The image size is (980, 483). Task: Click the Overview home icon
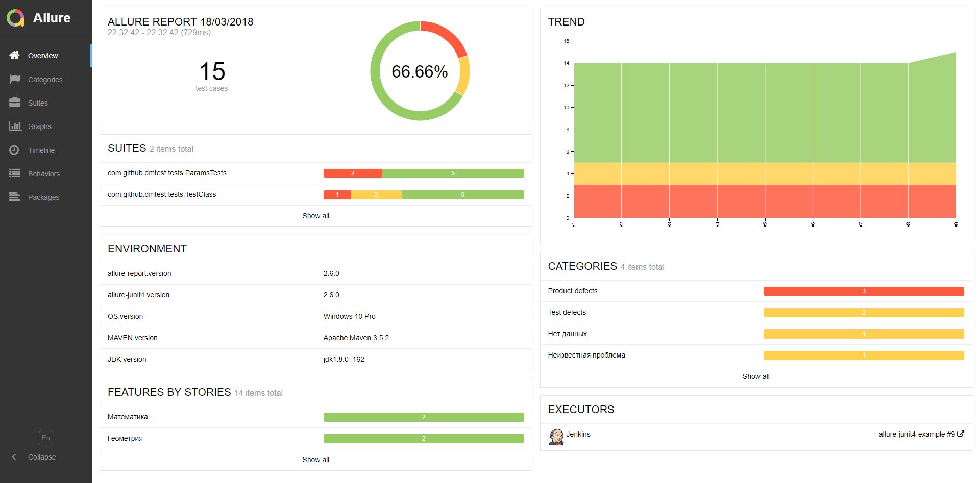click(x=15, y=55)
